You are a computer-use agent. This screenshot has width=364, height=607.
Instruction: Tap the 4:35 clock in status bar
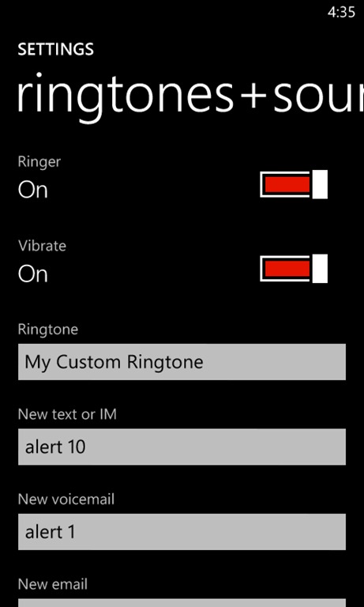(x=341, y=13)
